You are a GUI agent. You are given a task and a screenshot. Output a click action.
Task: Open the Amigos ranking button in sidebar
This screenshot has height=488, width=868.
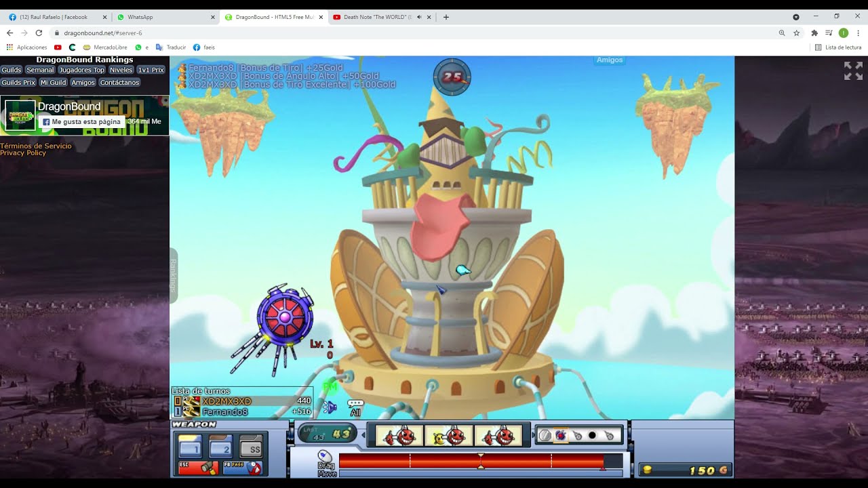point(83,82)
